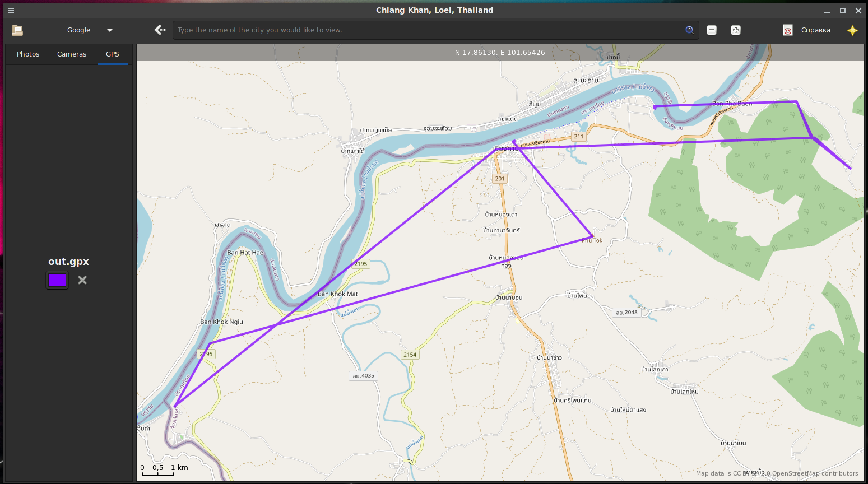Focus the city name search field

426,30
